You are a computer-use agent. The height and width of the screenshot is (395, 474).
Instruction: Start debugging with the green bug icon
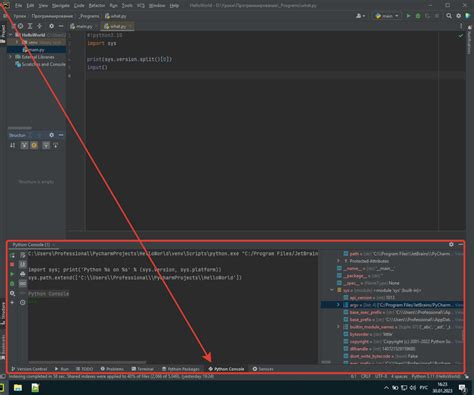click(418, 16)
